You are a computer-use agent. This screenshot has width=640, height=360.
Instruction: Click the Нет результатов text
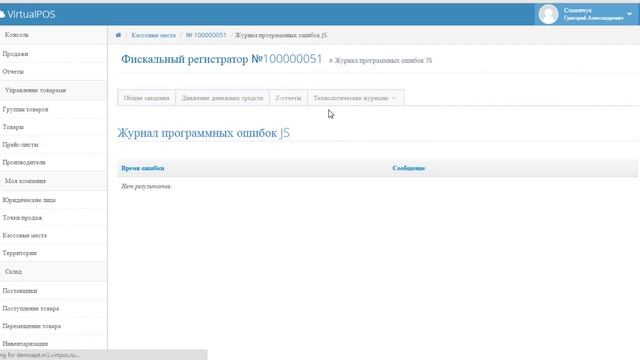click(x=147, y=187)
